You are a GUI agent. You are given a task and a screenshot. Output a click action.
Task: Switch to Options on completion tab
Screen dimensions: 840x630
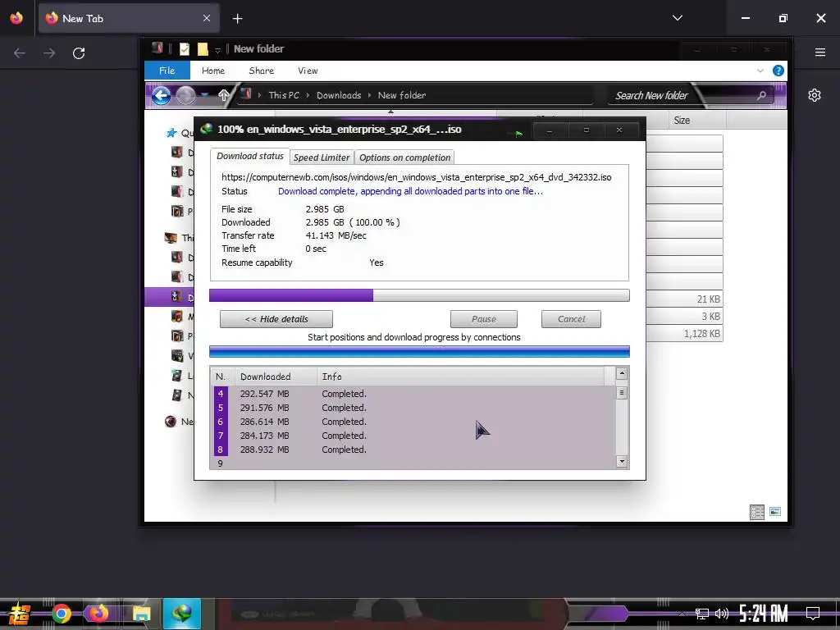[x=404, y=157]
